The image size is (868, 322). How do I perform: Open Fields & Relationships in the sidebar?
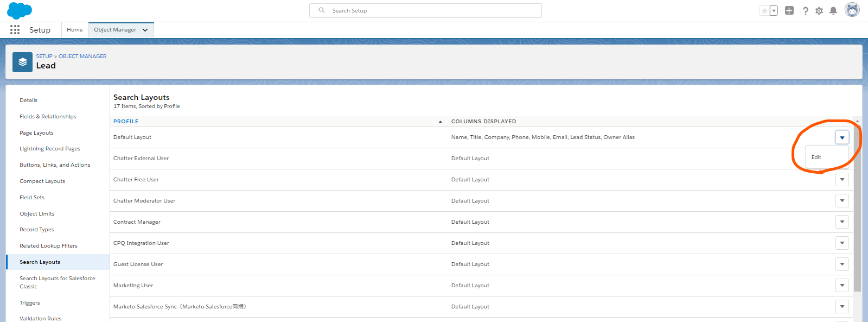coord(48,117)
